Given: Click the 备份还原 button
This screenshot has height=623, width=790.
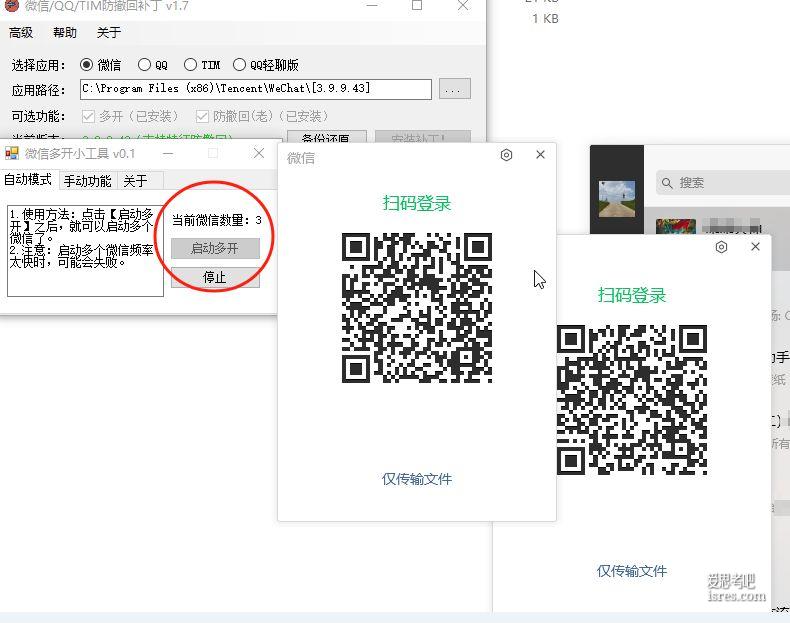Looking at the screenshot, I should (x=325, y=137).
